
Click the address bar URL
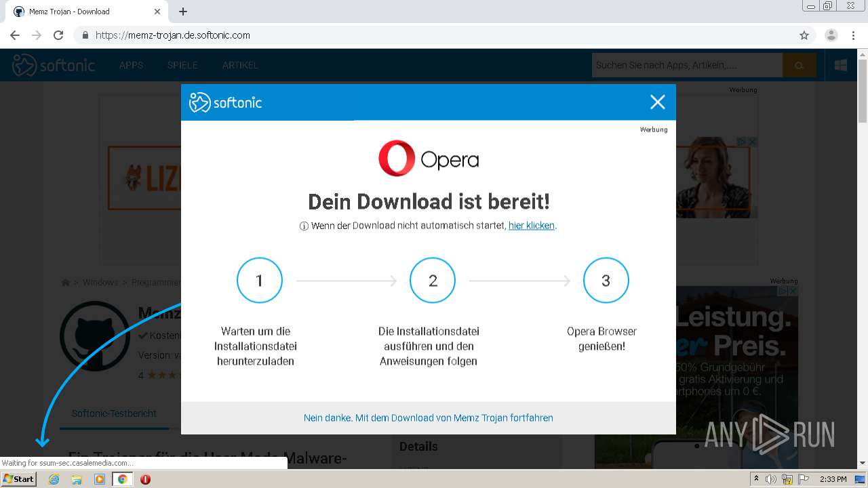click(173, 35)
